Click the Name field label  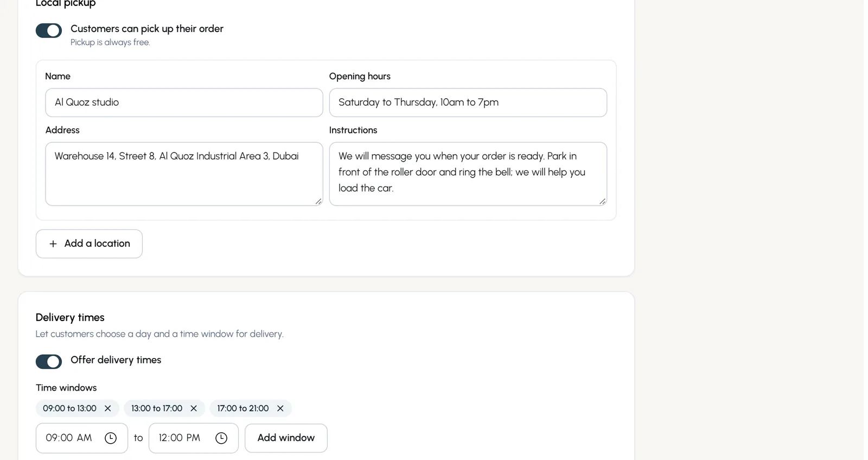coord(58,76)
